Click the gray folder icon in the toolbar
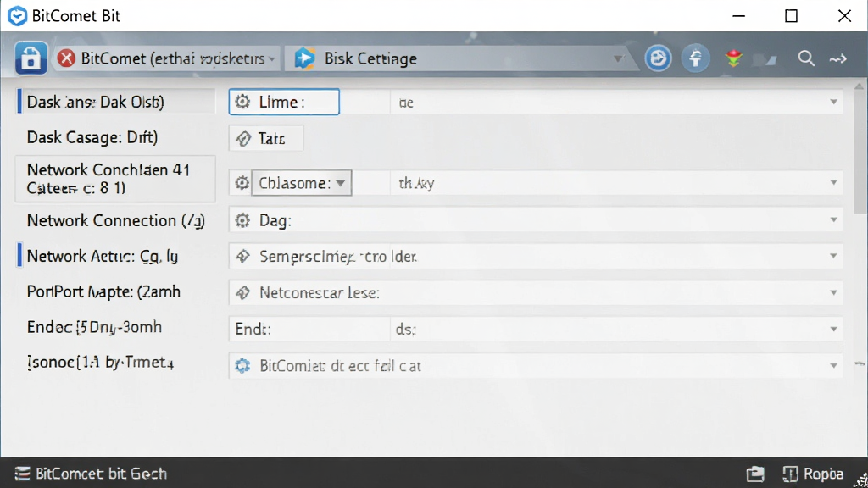Viewport: 868px width, 488px height. point(765,59)
